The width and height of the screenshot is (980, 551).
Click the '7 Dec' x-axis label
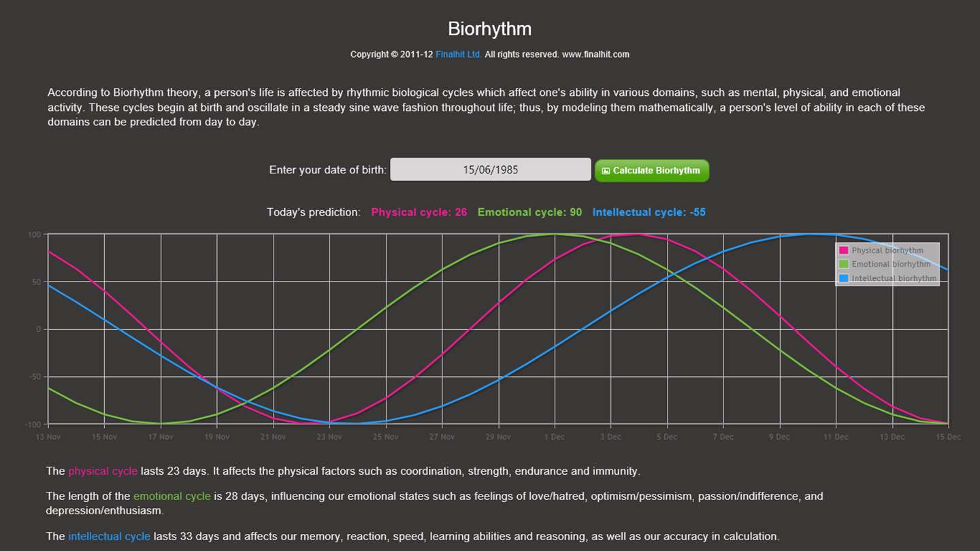pyautogui.click(x=723, y=437)
